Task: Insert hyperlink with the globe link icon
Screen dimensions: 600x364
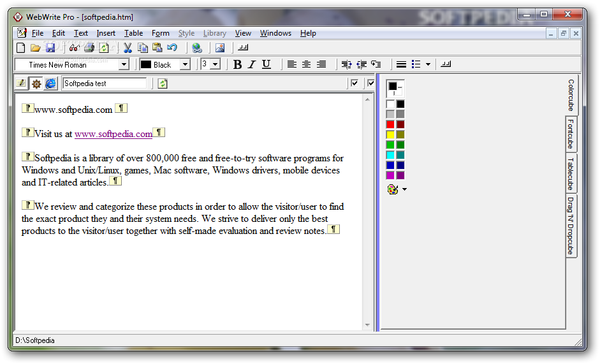Action: 196,48
